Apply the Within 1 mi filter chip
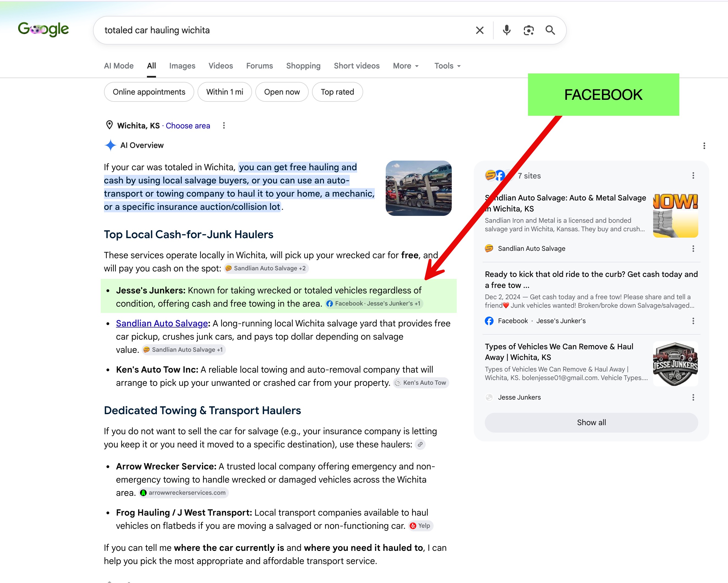The height and width of the screenshot is (583, 728). coord(225,92)
